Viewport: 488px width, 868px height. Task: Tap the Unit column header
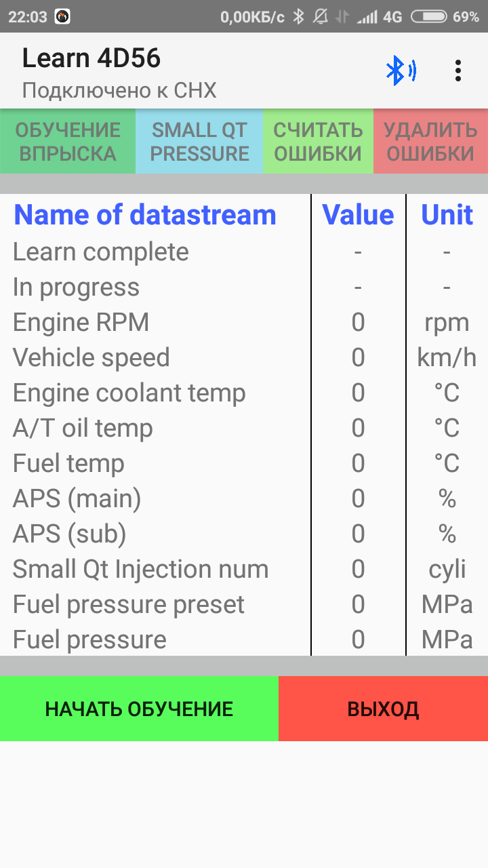coord(447,215)
